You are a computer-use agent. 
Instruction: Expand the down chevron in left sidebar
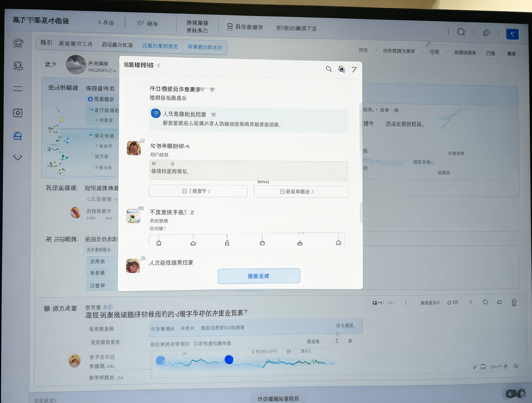(x=18, y=157)
